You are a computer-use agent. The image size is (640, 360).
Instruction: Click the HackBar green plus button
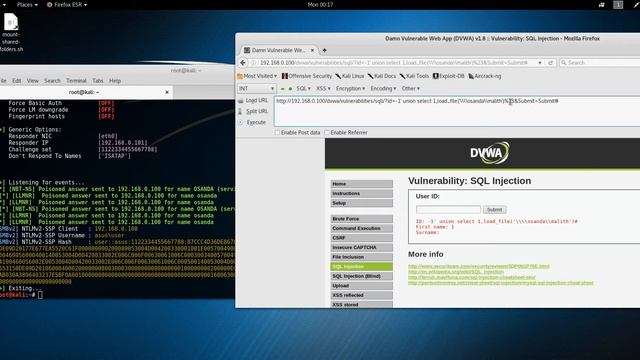pyautogui.click(x=290, y=89)
